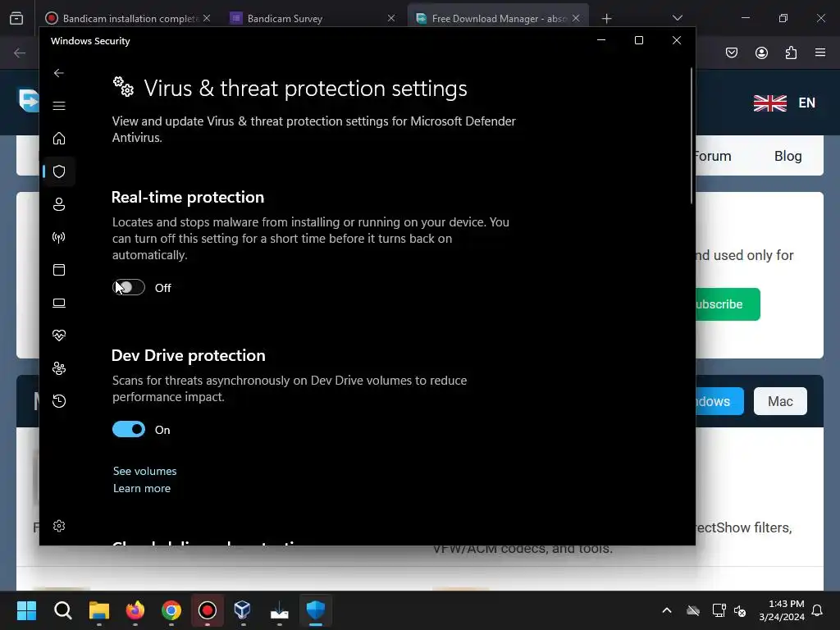Maximize the Windows Security window

click(x=638, y=40)
